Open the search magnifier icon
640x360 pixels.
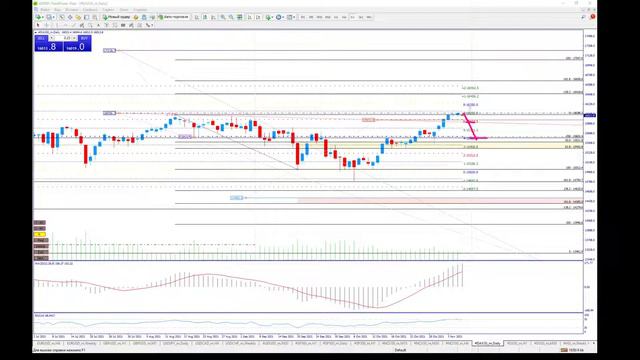click(x=583, y=17)
